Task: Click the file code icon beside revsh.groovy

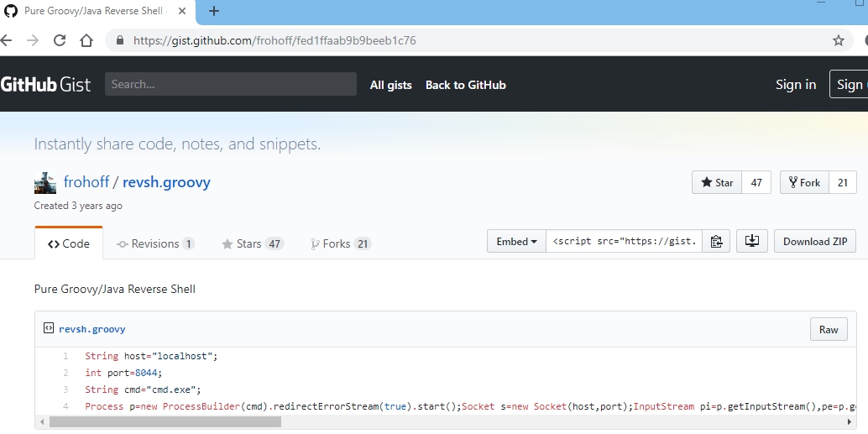Action: [x=48, y=328]
